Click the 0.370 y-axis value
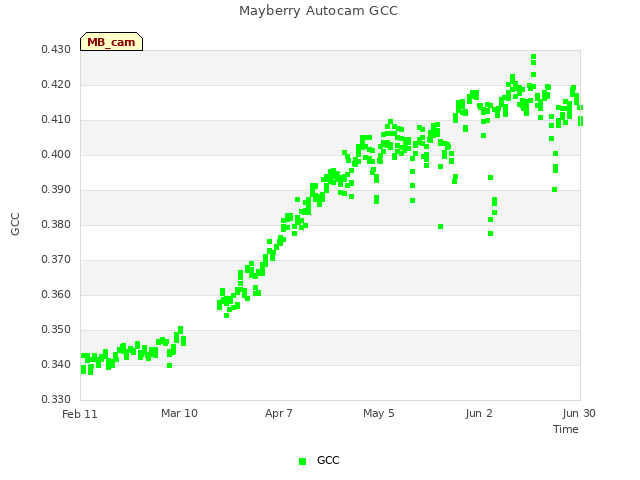This screenshot has width=640, height=480. (56, 260)
